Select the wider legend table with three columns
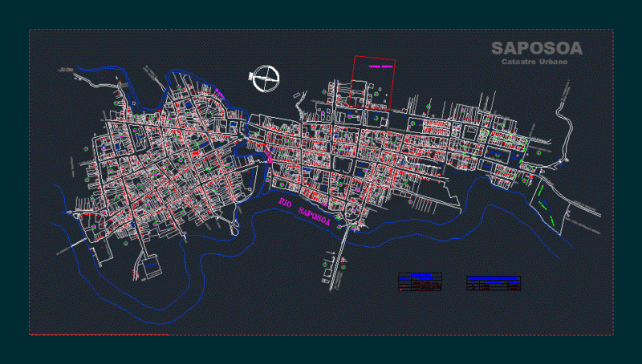 [494, 283]
